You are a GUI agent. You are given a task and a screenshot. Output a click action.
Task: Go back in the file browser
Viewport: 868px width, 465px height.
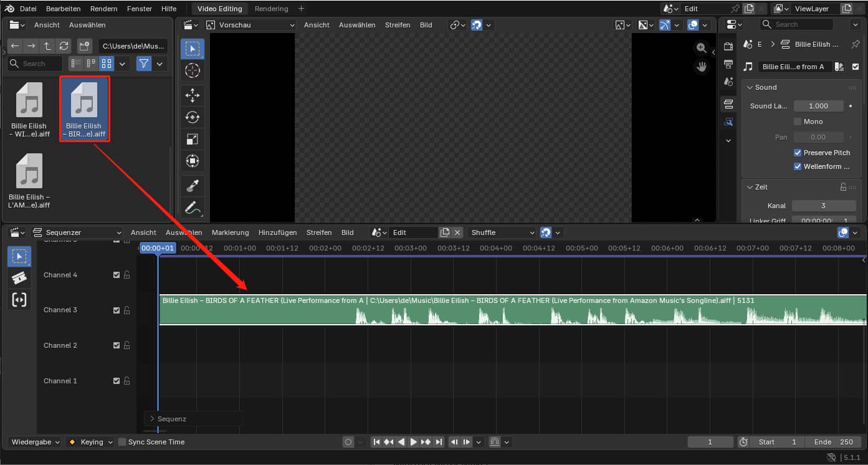click(15, 46)
